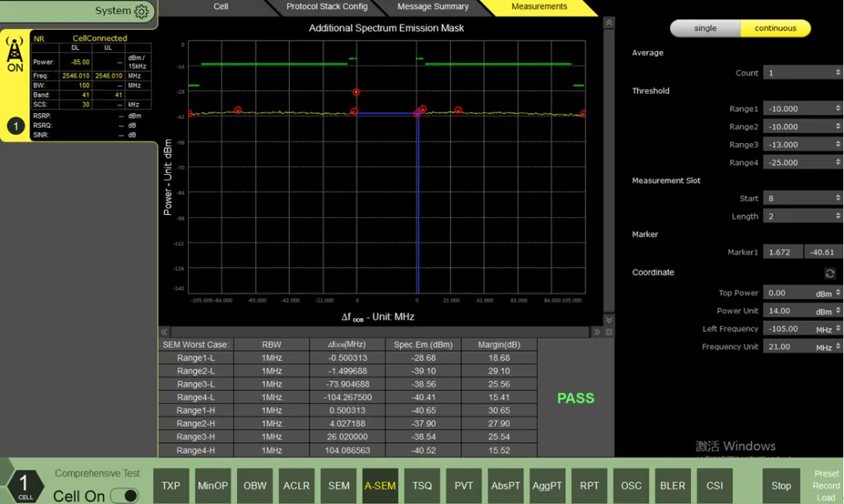Click the blue marker line on chart
The width and height of the screenshot is (844, 504).
click(417, 205)
